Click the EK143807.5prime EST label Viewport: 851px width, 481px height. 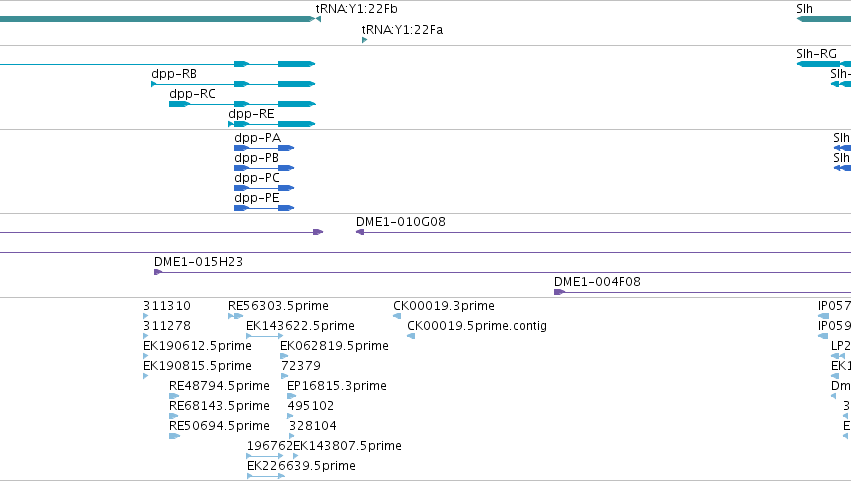click(347, 446)
